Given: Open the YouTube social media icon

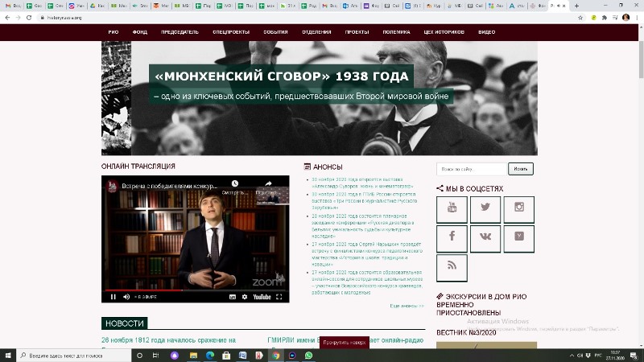Looking at the screenshot, I should coord(452,209).
